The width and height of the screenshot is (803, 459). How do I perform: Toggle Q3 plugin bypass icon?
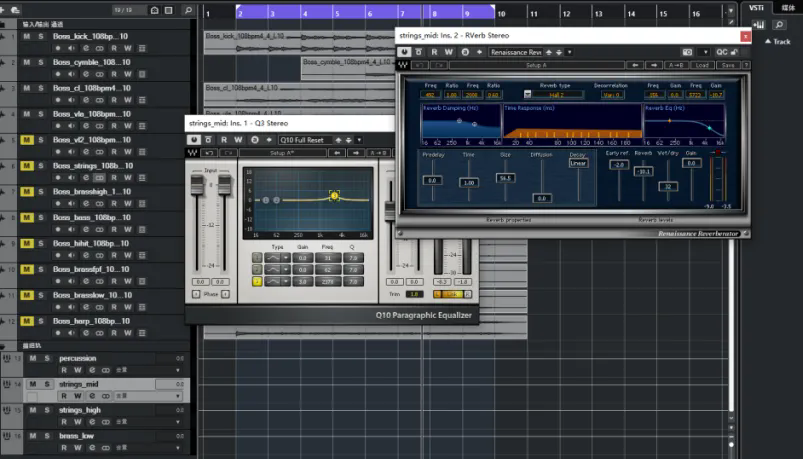[208, 140]
